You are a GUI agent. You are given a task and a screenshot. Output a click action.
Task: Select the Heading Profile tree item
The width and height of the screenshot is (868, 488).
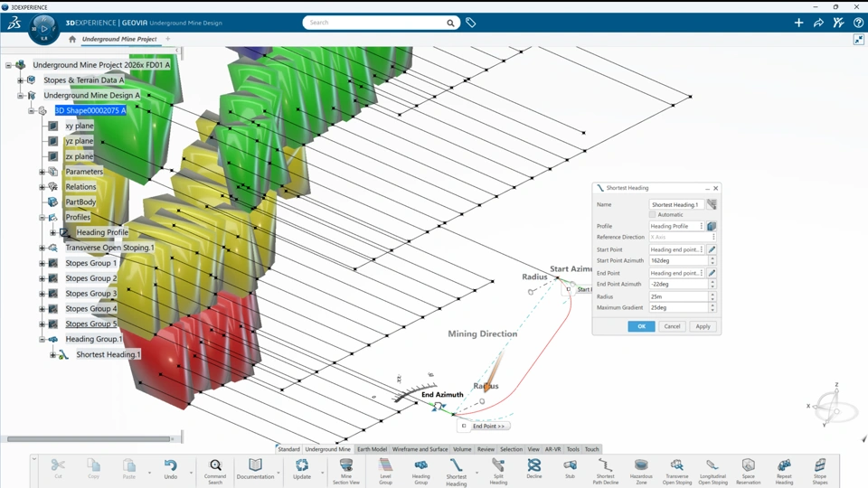click(102, 233)
